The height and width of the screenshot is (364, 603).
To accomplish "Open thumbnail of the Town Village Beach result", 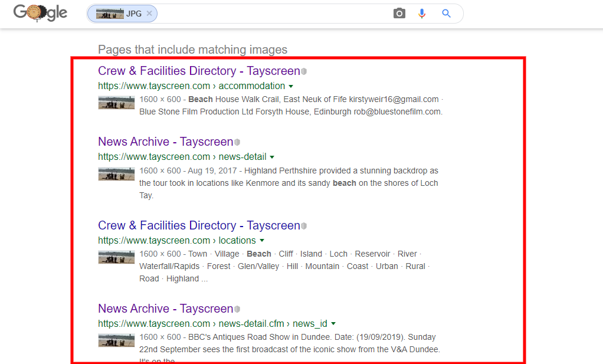I will coord(116,257).
